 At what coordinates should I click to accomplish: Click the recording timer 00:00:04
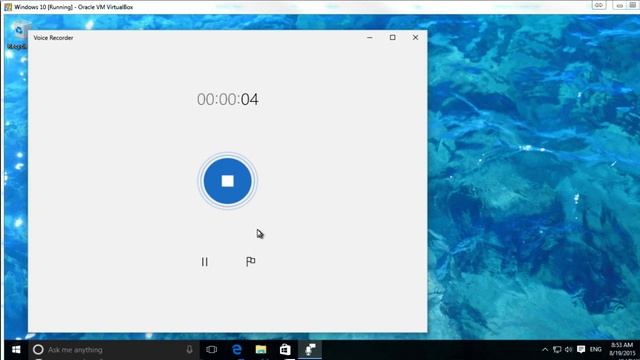227,99
